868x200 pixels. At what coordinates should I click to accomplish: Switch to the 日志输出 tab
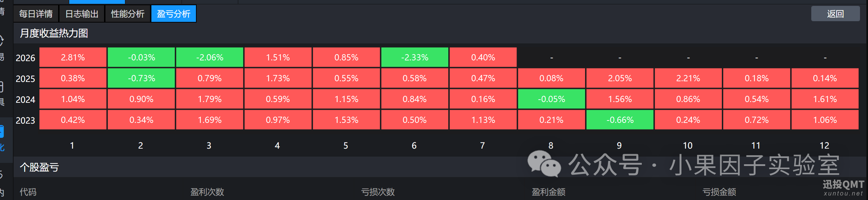pyautogui.click(x=82, y=14)
